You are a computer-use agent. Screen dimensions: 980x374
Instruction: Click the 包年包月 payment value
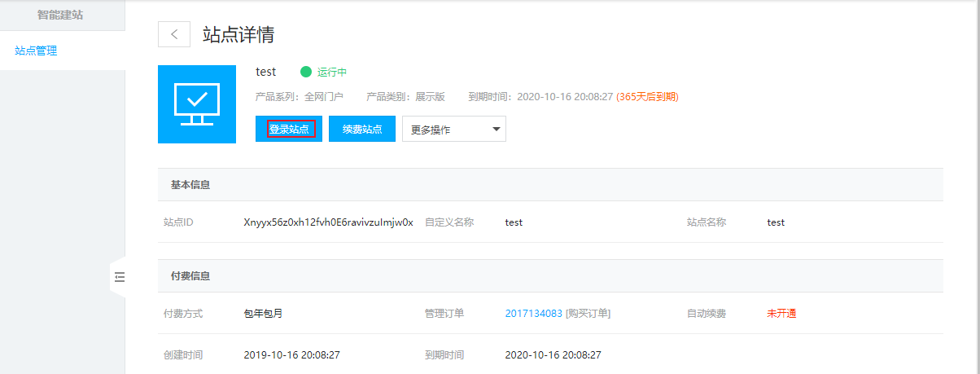coord(263,313)
